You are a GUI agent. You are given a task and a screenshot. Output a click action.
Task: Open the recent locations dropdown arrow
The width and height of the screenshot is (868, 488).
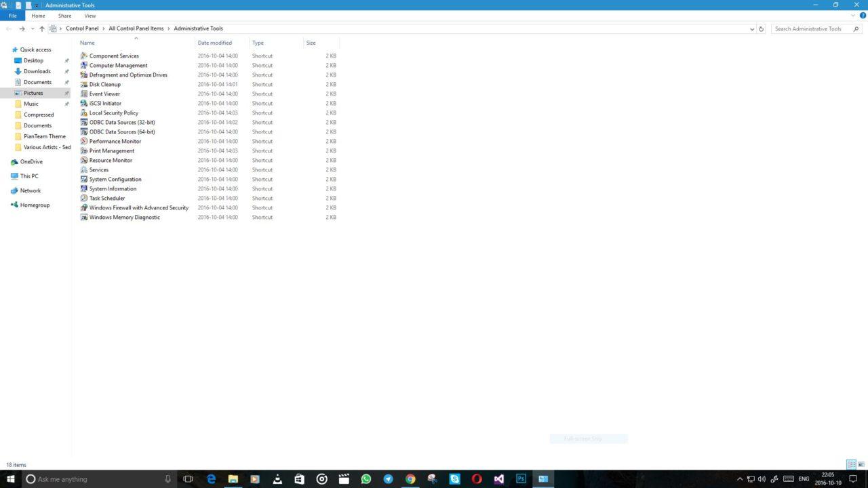33,28
